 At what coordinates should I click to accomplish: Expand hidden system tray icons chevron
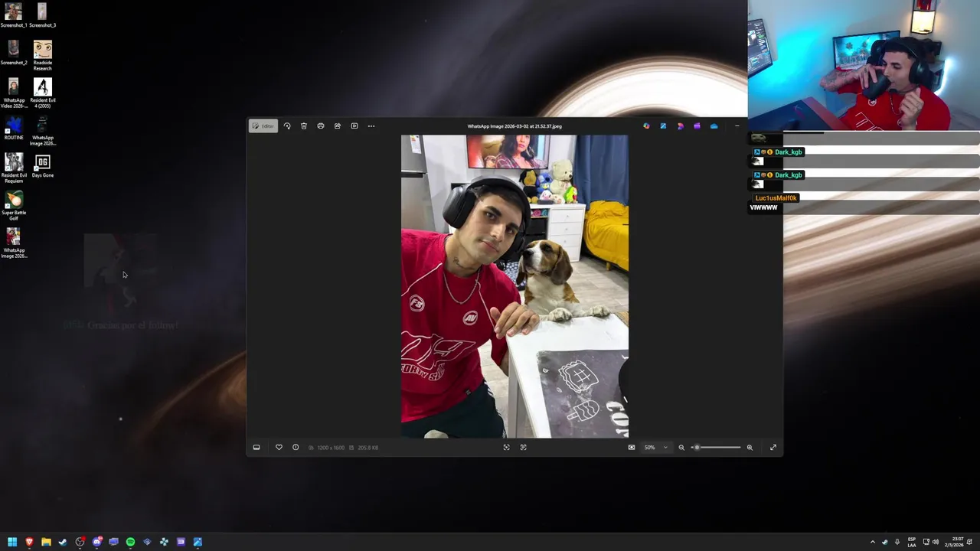[x=872, y=542]
